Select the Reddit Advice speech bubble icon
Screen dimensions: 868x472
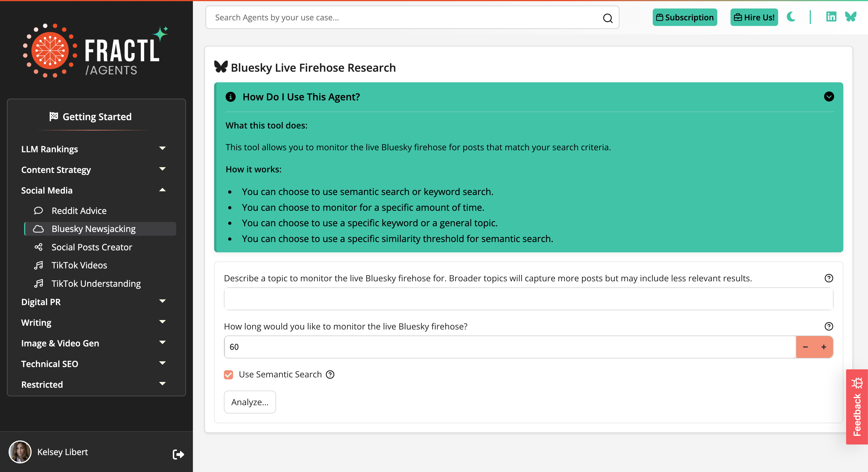38,210
